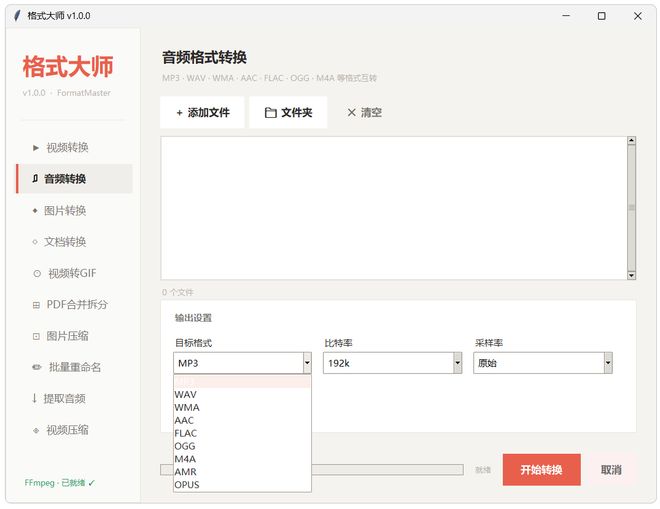Choose OPUS from the format list
660x509 pixels.
coord(242,485)
